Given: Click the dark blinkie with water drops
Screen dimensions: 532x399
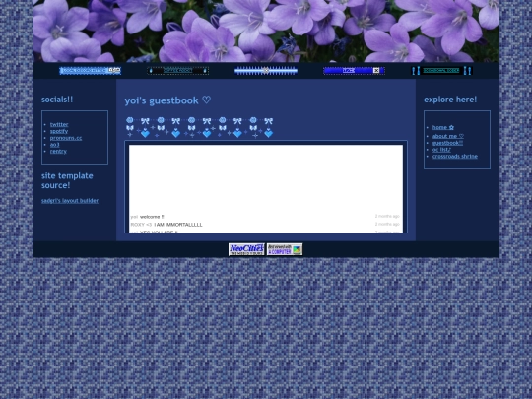Looking at the screenshot, I should 177,71.
